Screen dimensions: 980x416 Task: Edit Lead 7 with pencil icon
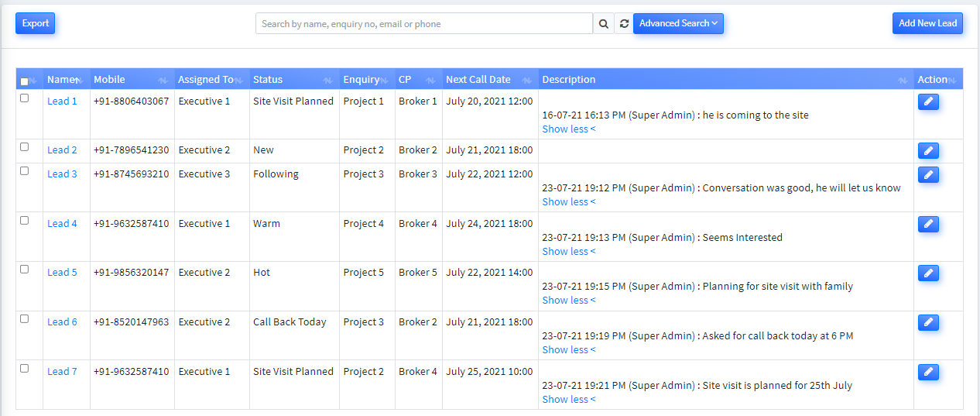[928, 372]
